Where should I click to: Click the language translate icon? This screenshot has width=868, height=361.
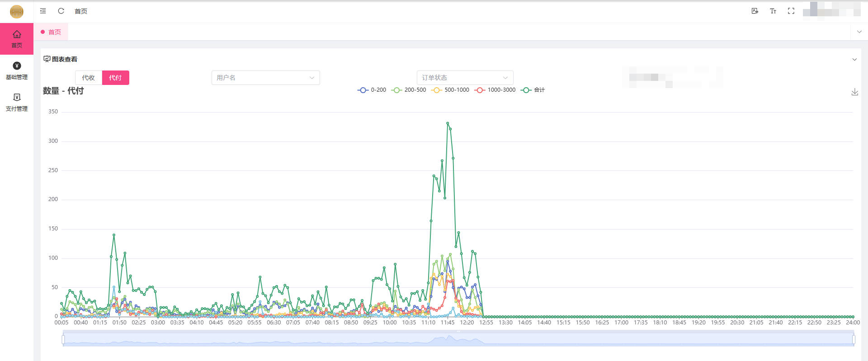click(755, 11)
